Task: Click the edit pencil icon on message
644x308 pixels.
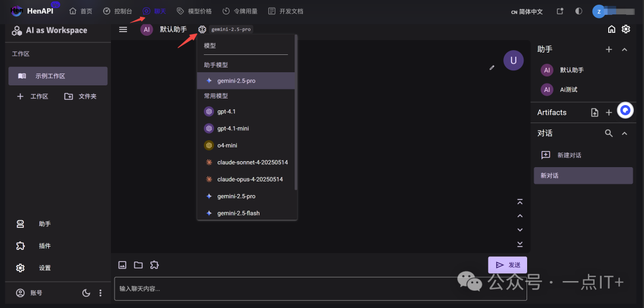Action: point(492,67)
